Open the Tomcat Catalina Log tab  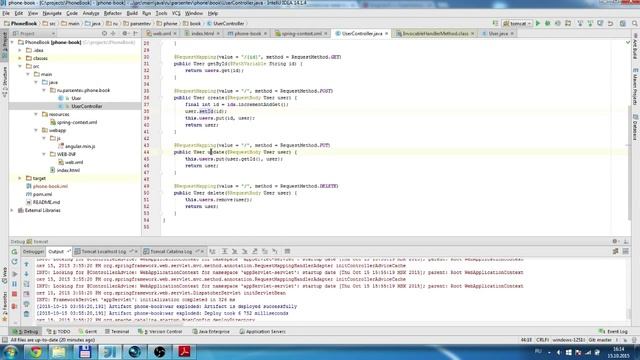coord(171,251)
